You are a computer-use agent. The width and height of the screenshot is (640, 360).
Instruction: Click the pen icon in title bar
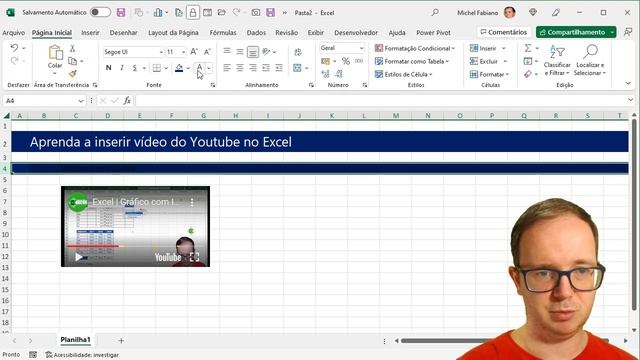point(556,13)
